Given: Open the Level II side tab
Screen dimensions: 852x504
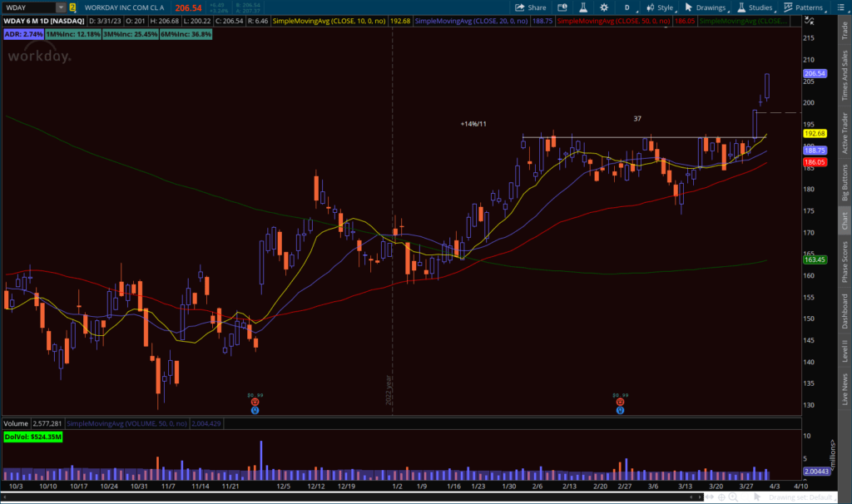Looking at the screenshot, I should point(845,350).
